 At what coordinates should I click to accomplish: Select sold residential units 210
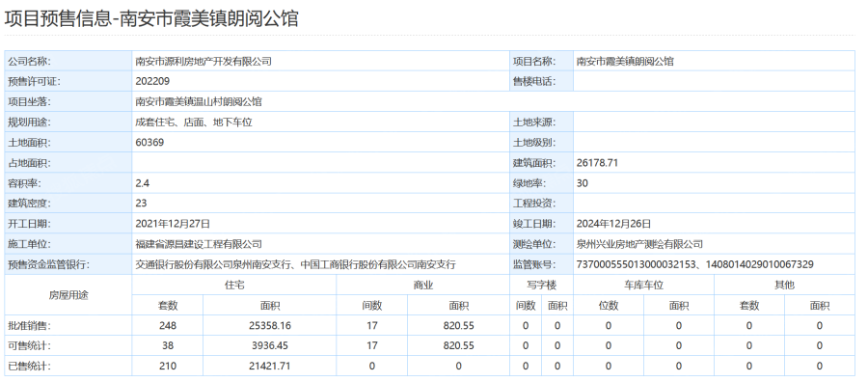(167, 366)
